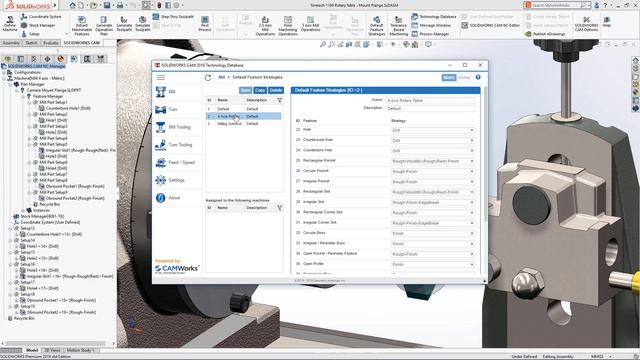Select Milling General row in list
The image size is (640, 360).
243,124
